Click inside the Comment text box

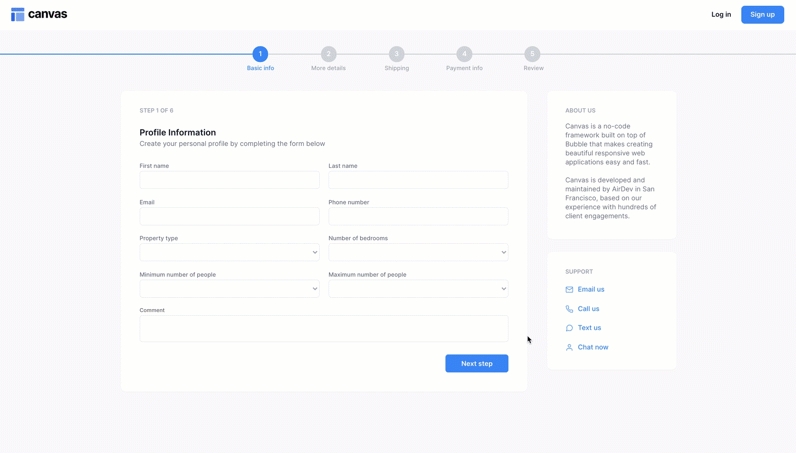[323, 329]
